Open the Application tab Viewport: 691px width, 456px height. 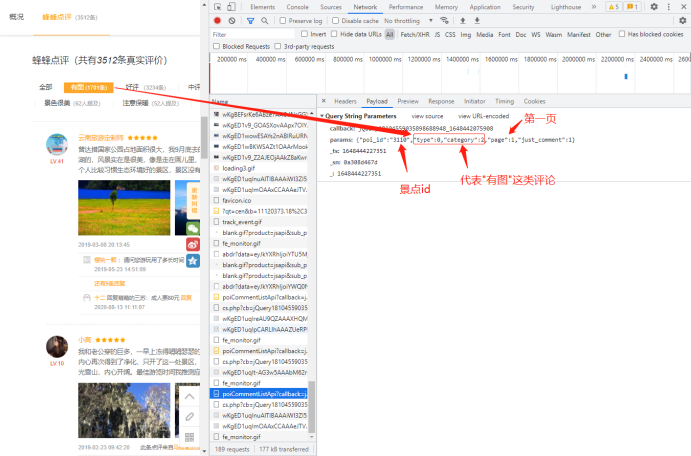(485, 7)
